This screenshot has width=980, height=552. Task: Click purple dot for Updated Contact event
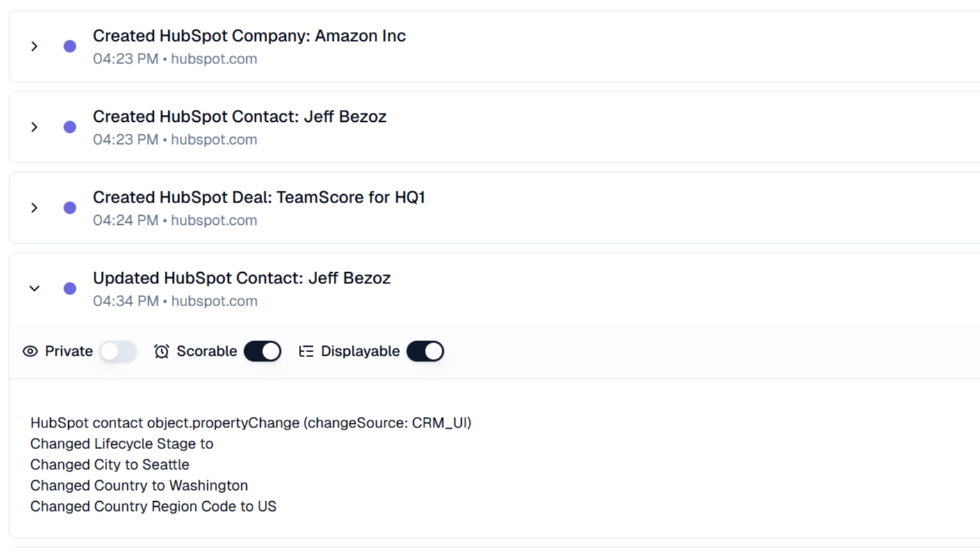pos(70,289)
